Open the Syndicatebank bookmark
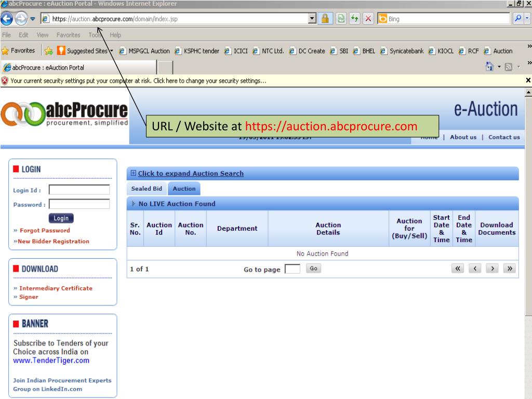This screenshot has width=532, height=399. (x=402, y=51)
